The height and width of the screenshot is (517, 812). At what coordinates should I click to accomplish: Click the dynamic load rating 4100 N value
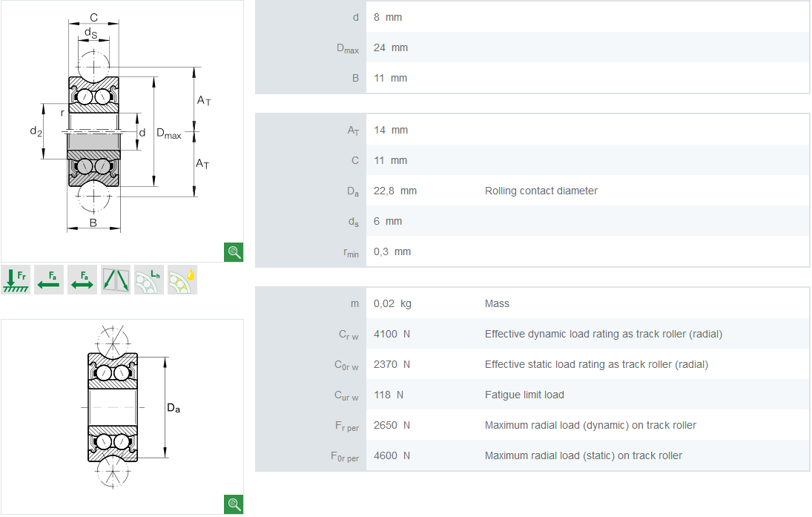[392, 334]
